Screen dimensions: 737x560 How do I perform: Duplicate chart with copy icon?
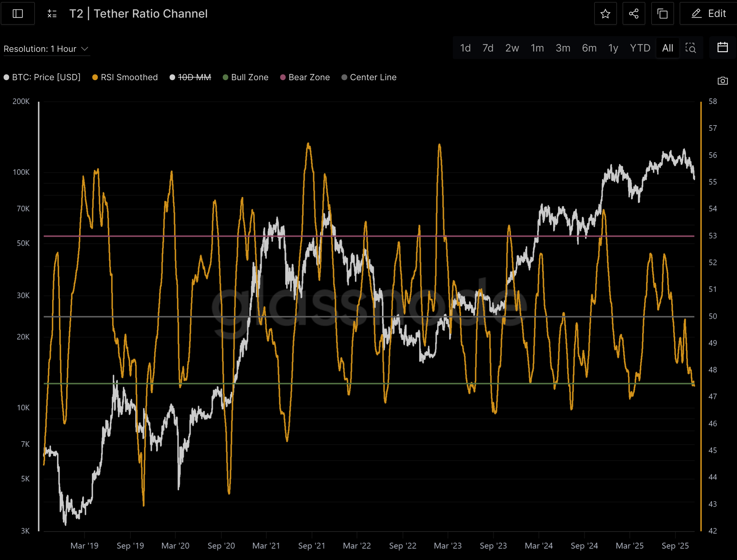coord(662,14)
